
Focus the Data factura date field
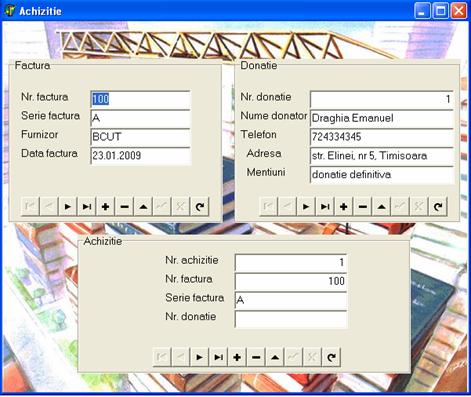pyautogui.click(x=140, y=155)
